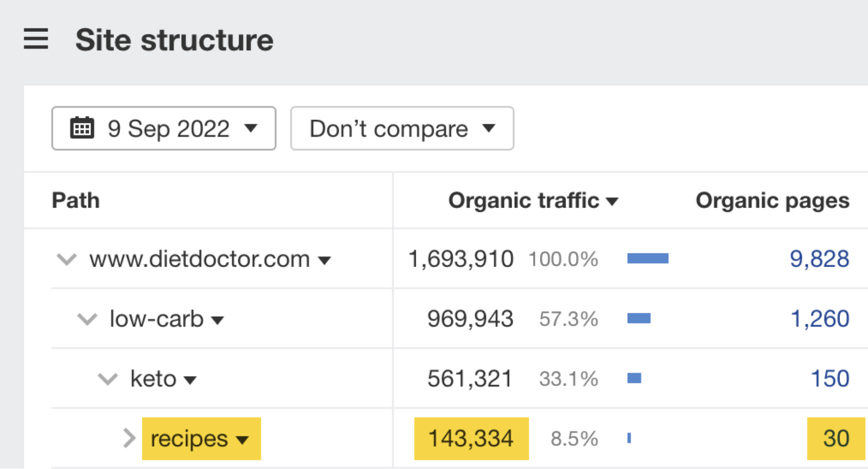The width and height of the screenshot is (868, 469).
Task: Click the blue traffic bar for www.dietdoctor.com
Action: [x=647, y=258]
